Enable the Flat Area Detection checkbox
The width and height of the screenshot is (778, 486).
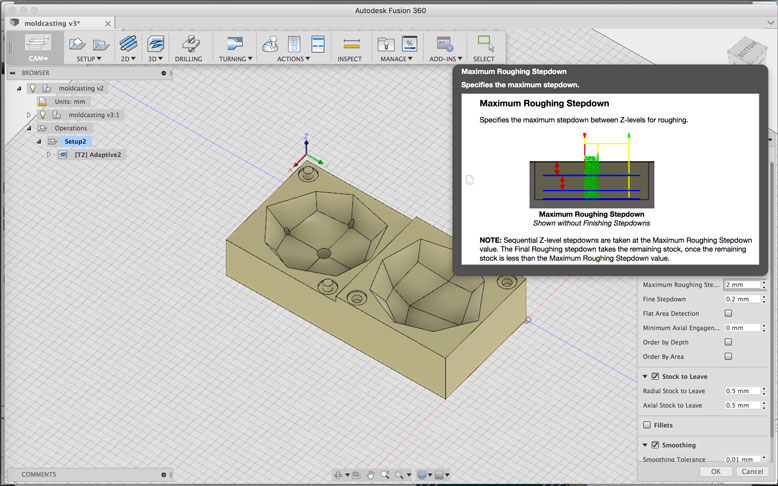click(x=728, y=313)
